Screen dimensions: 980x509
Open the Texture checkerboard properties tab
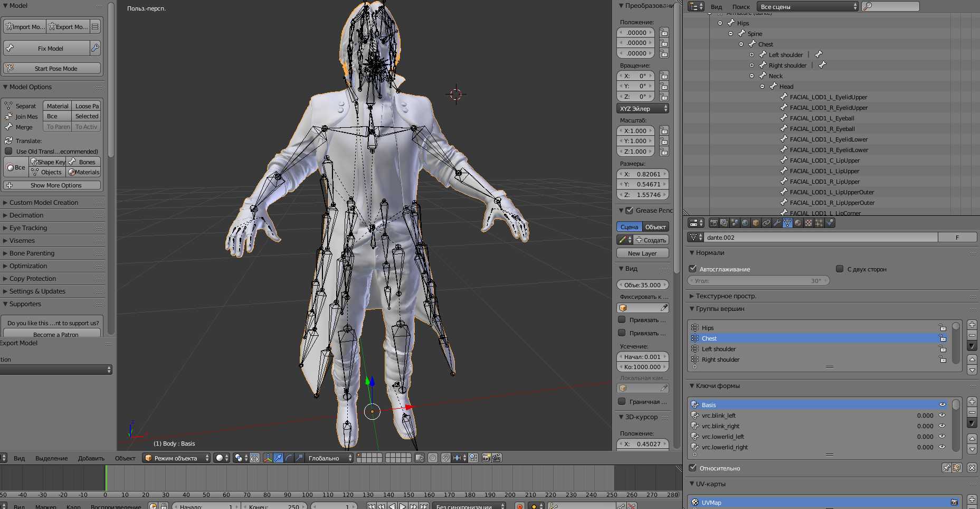808,223
